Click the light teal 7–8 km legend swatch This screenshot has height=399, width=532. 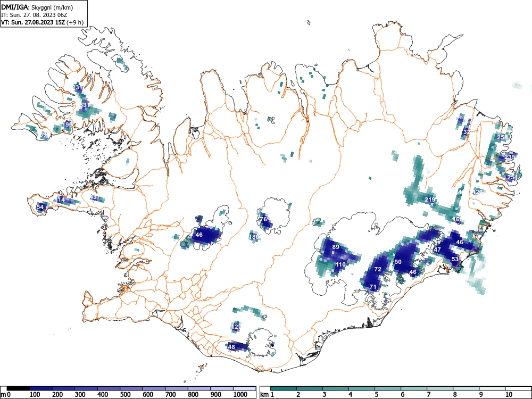[440, 388]
